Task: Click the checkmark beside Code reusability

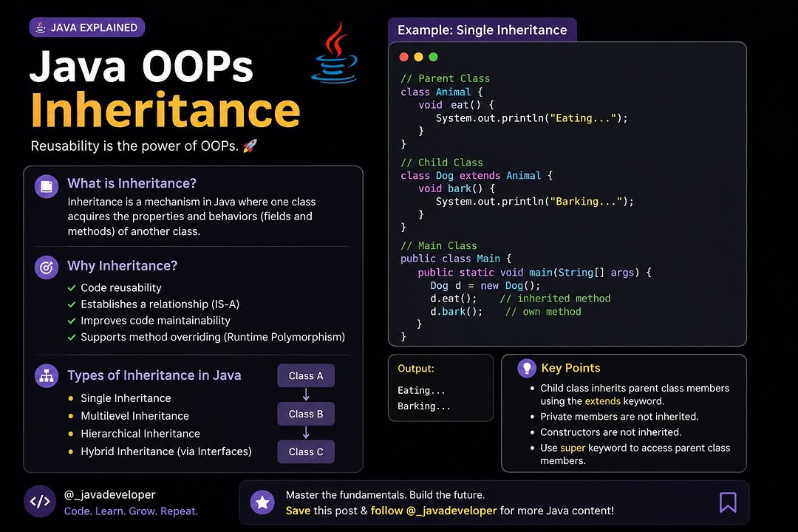Action: click(x=72, y=288)
